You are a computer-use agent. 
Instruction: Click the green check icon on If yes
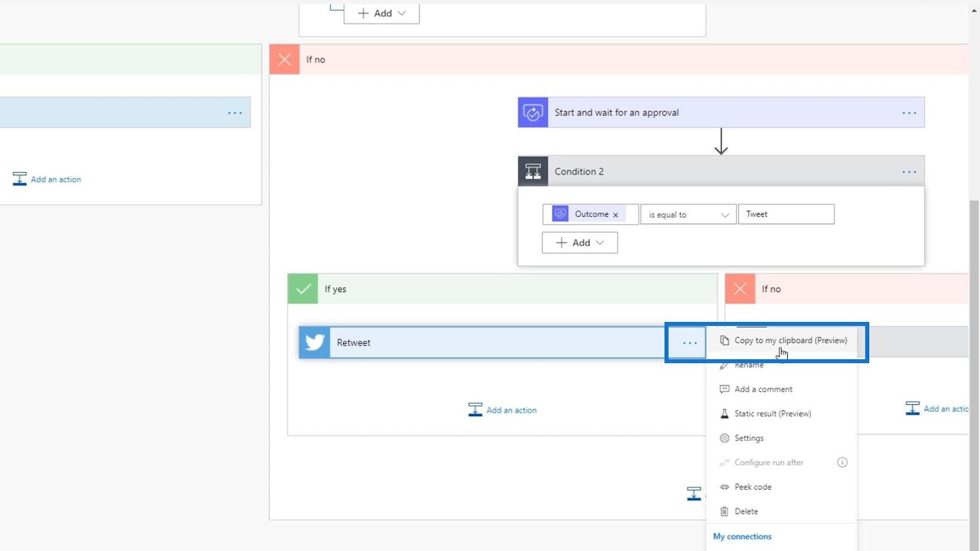click(303, 289)
